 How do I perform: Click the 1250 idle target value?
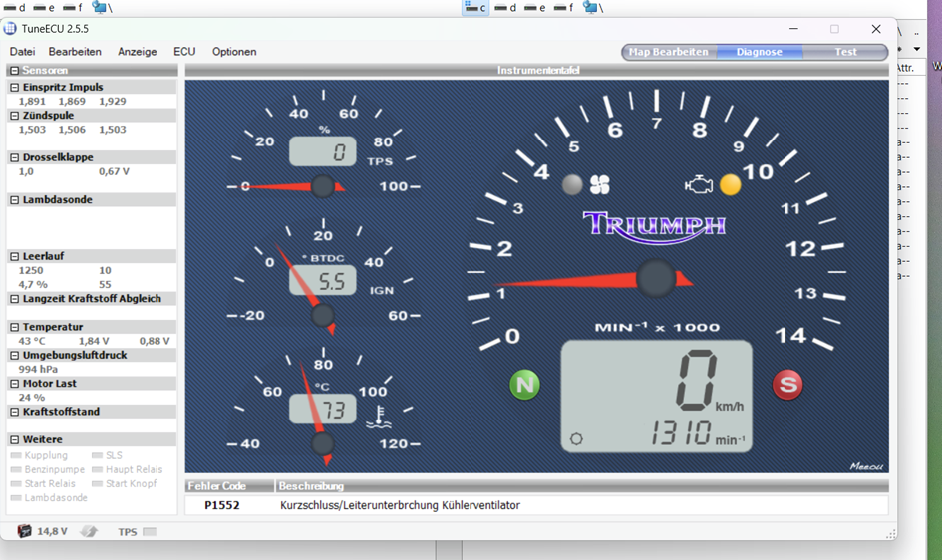tap(31, 271)
